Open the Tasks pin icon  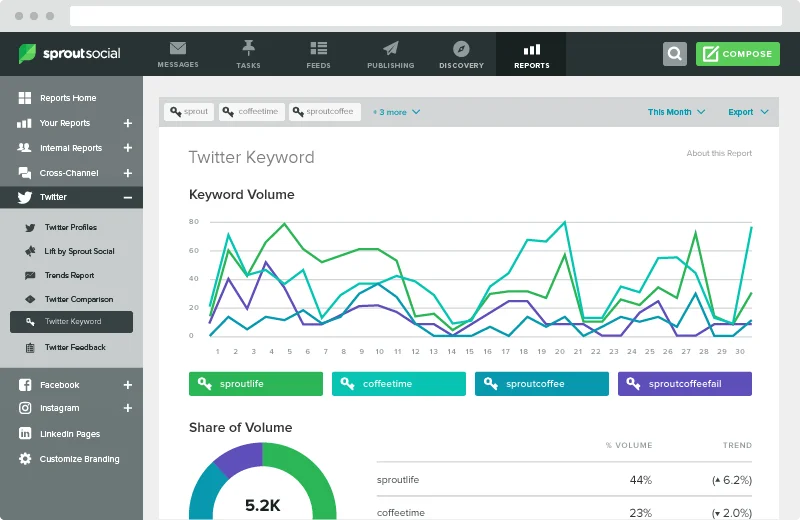248,48
